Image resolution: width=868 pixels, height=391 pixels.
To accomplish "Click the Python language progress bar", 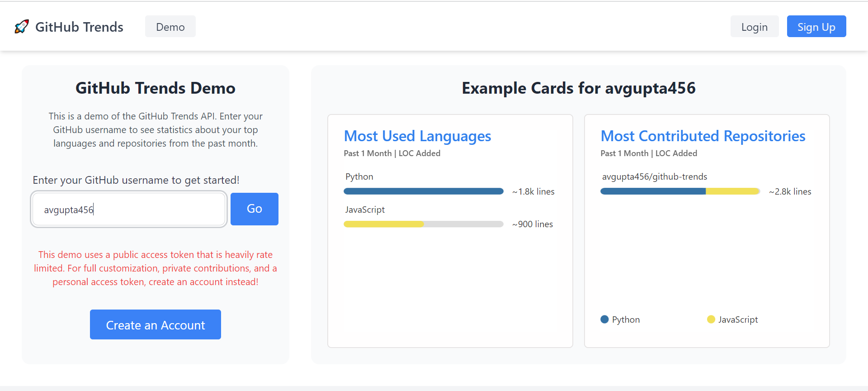I will point(424,191).
